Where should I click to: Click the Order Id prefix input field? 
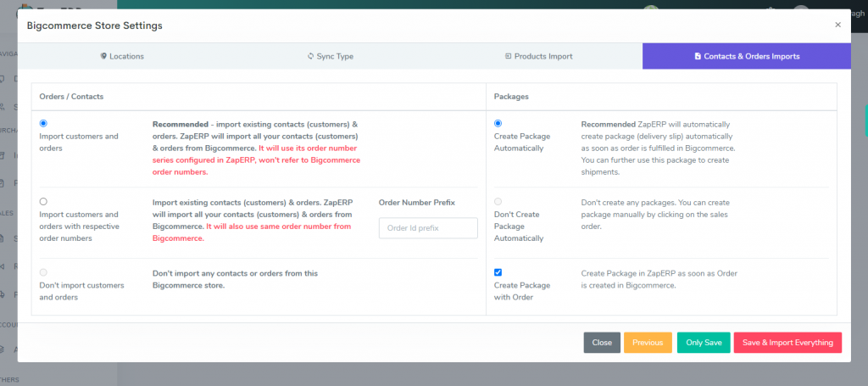[x=428, y=228]
